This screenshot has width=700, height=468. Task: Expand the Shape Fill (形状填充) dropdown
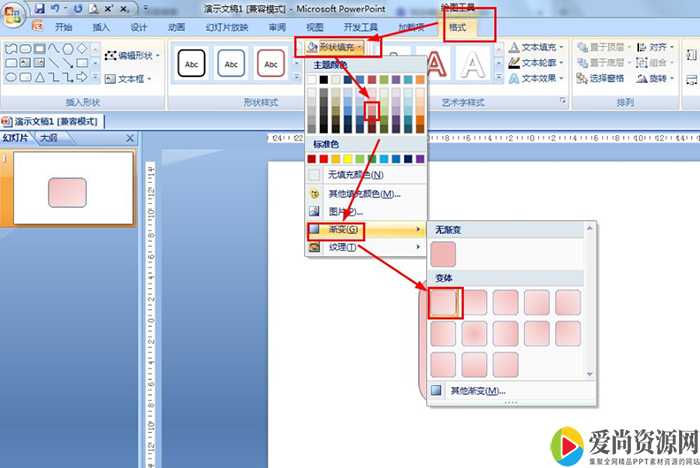coord(335,47)
